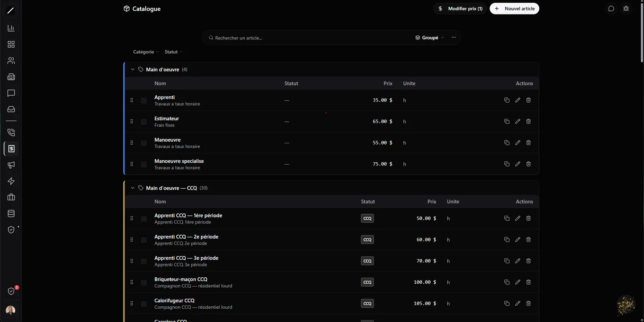
Task: Open the three-dots more options menu
Action: click(454, 37)
